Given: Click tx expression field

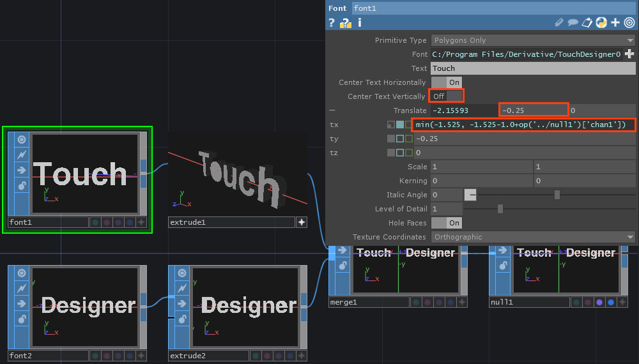Looking at the screenshot, I should point(524,125).
